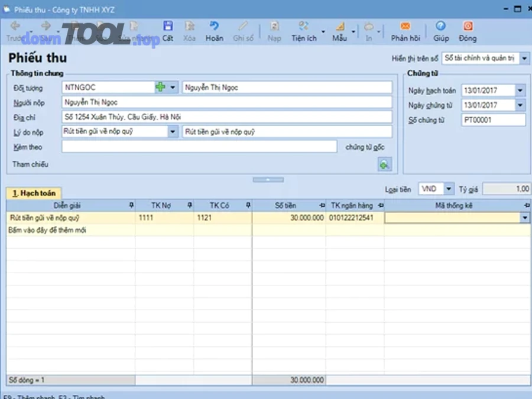This screenshot has width=532, height=399.
Task: Select the TK Nợ cell 1111
Action: coord(164,218)
